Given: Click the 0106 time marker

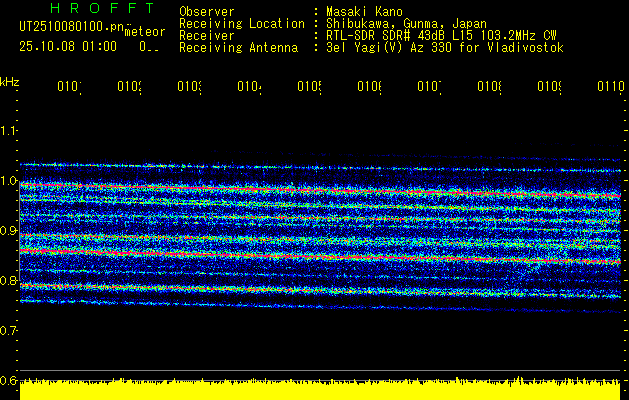Looking at the screenshot, I should [369, 86].
